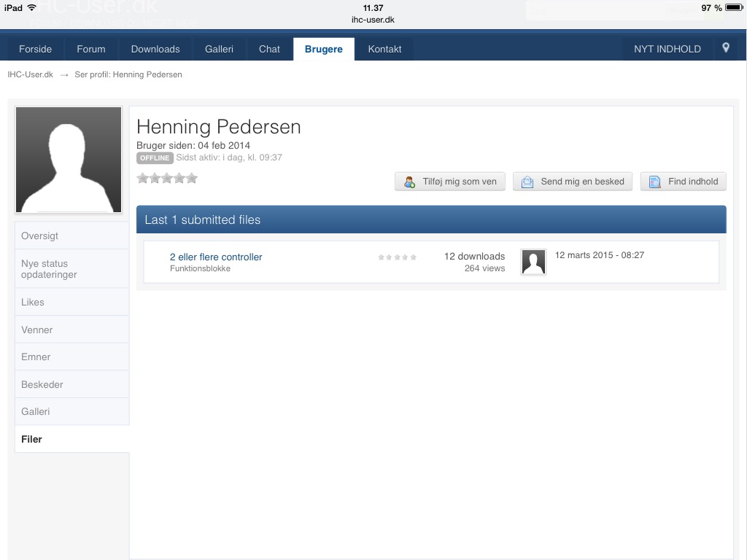Open the Venner profile tab
The width and height of the screenshot is (747, 560).
point(37,330)
